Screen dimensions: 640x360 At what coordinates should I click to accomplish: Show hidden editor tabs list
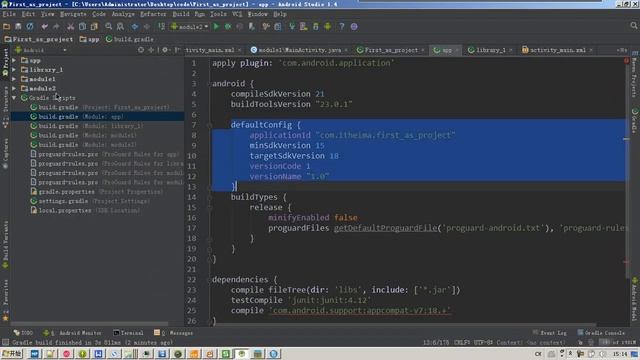coord(622,50)
